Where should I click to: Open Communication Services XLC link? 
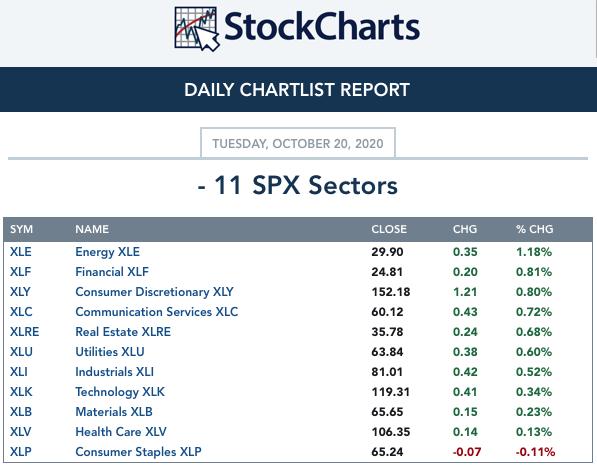(156, 312)
